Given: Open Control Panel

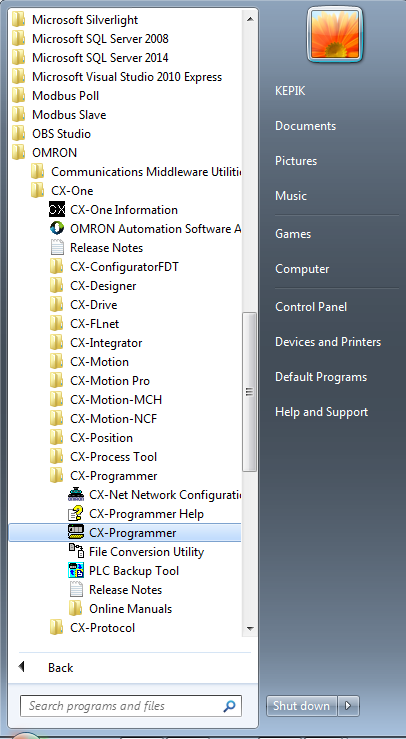Looking at the screenshot, I should (x=311, y=307).
